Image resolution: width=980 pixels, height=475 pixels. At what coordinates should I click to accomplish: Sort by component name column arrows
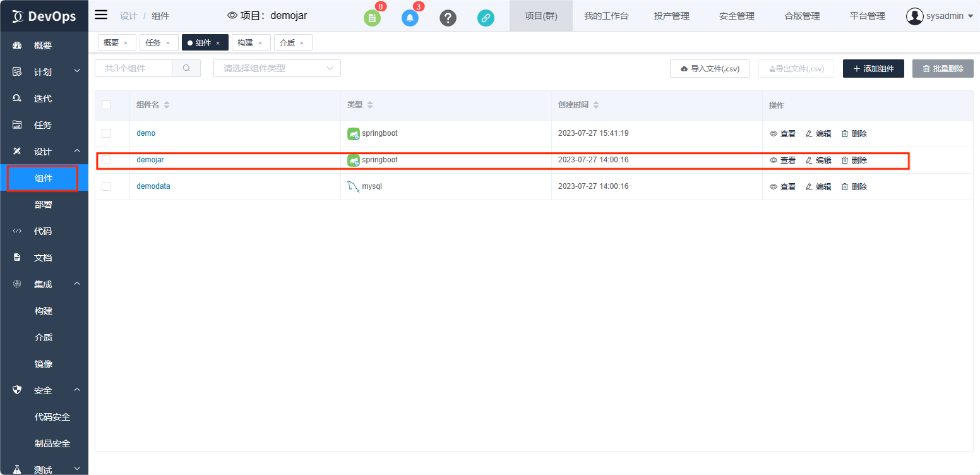point(167,105)
